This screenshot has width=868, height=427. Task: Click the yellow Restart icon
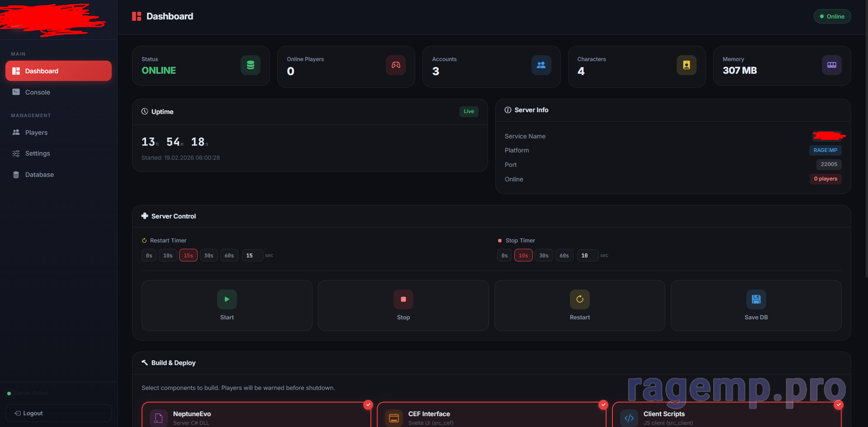click(x=579, y=299)
